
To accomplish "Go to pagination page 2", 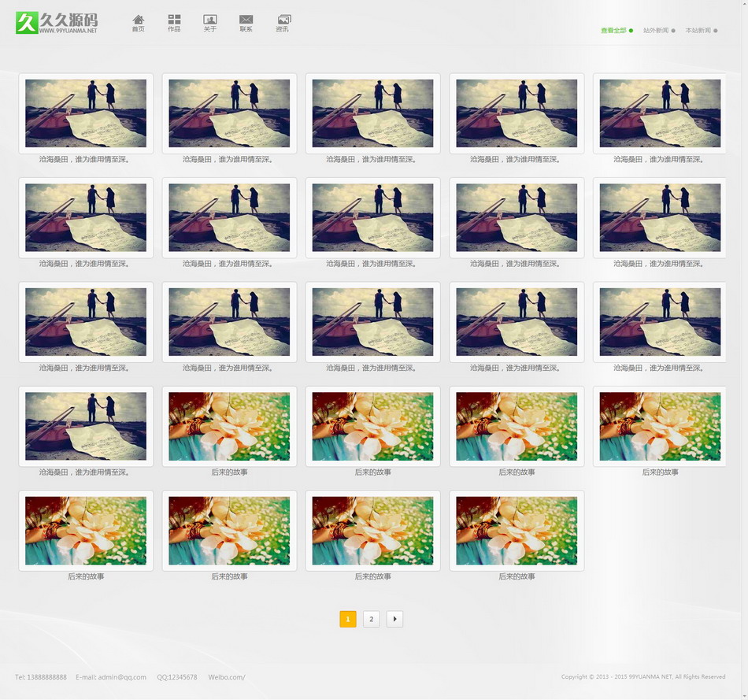I will tap(371, 619).
